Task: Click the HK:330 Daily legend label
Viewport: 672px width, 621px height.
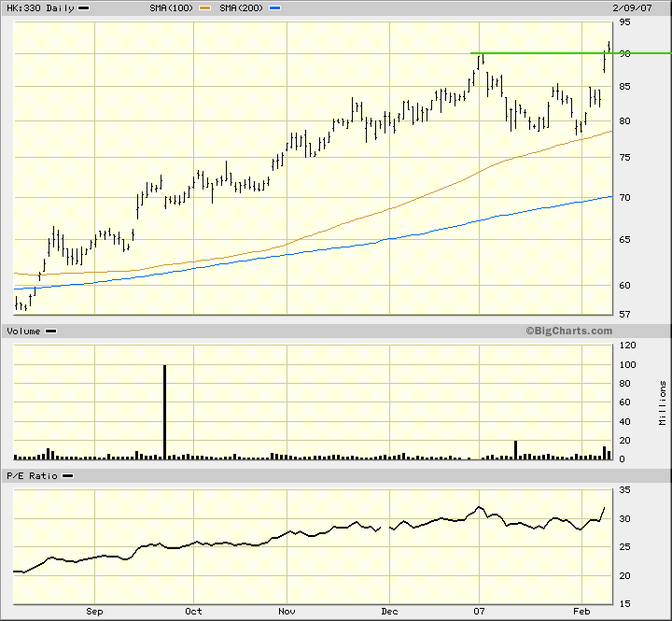Action: click(x=40, y=8)
